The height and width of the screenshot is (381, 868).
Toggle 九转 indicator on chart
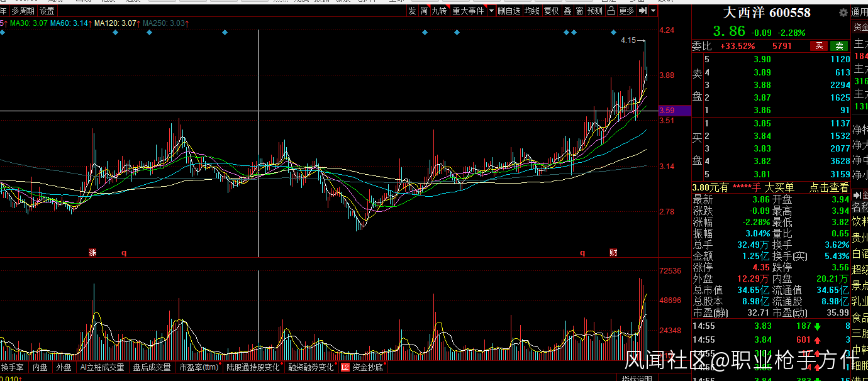(439, 11)
